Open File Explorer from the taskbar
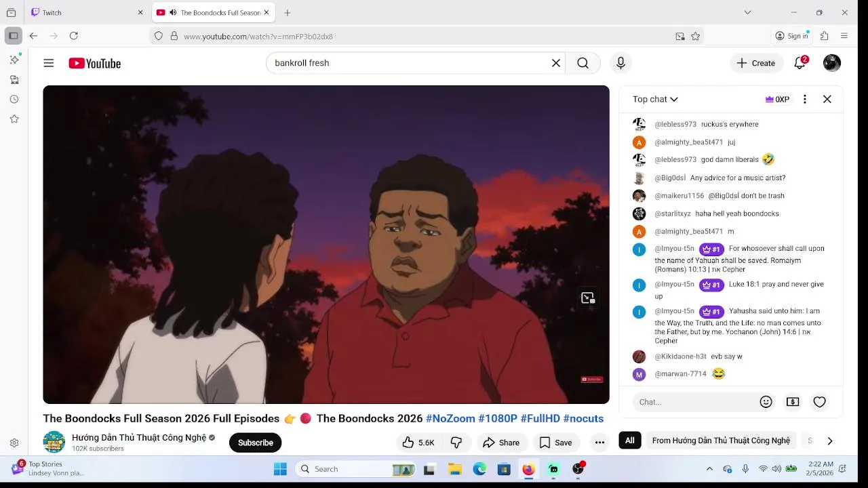Screen dimensions: 868x488 455,469
